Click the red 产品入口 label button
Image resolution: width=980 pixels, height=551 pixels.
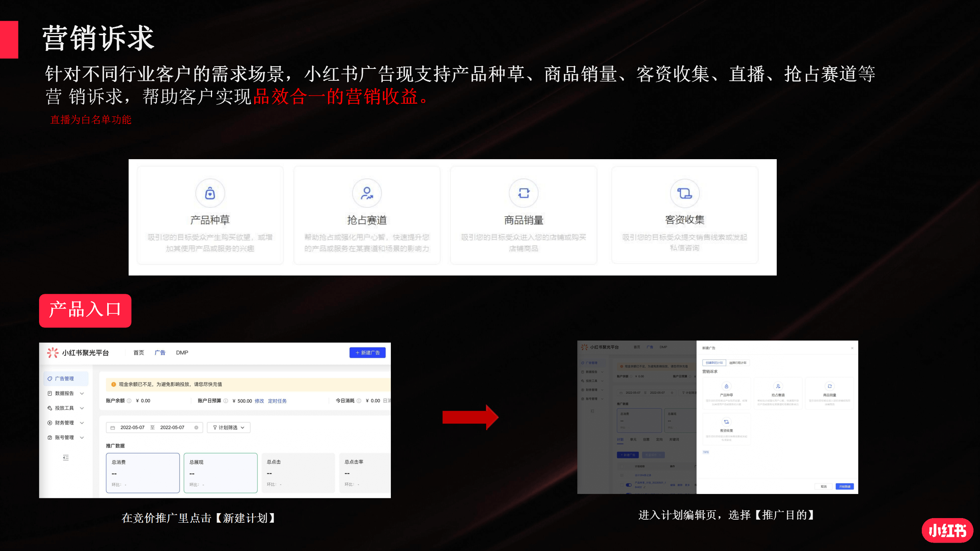[85, 310]
